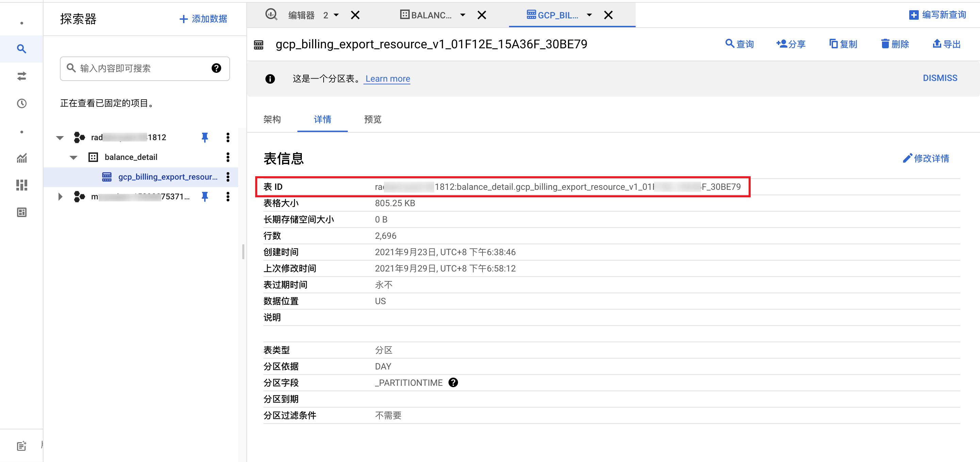
Task: Unpin the project ending in 1812
Action: pyautogui.click(x=205, y=137)
